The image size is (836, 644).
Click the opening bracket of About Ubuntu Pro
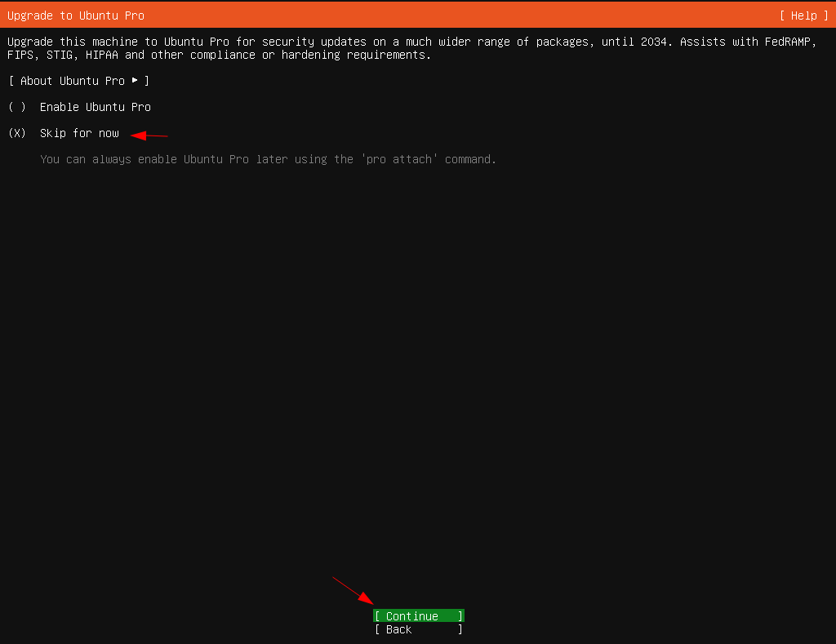(11, 81)
